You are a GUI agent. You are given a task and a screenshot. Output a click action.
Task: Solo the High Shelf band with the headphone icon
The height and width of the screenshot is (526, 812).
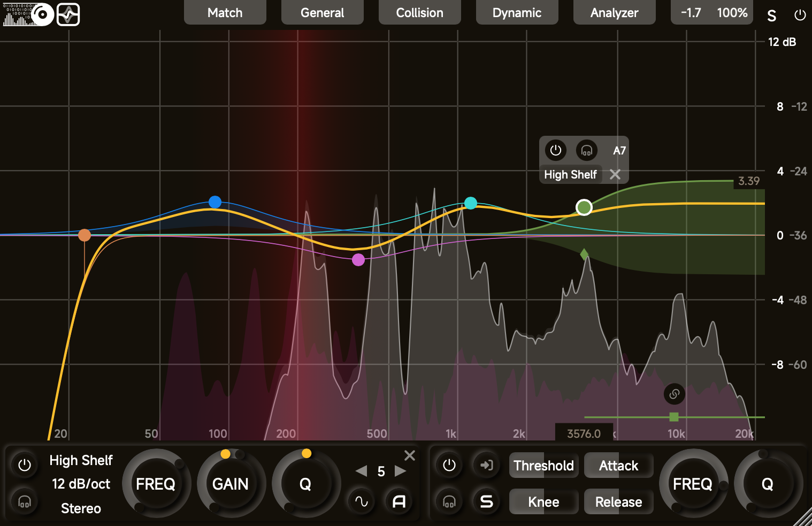tap(25, 501)
